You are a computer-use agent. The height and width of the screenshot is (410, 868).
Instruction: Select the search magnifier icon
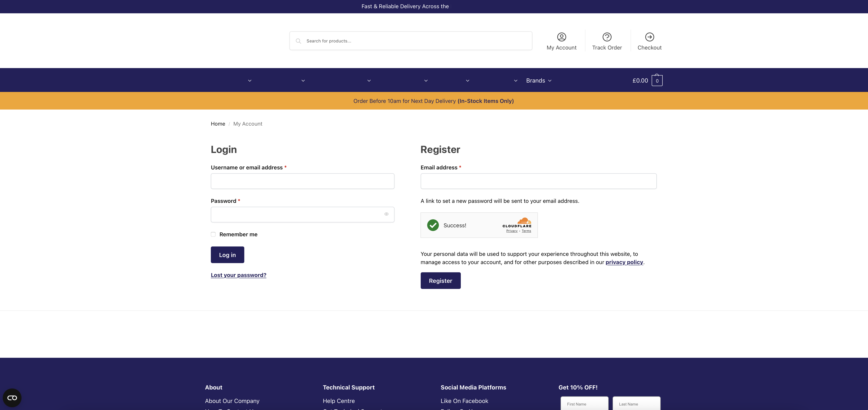point(298,40)
